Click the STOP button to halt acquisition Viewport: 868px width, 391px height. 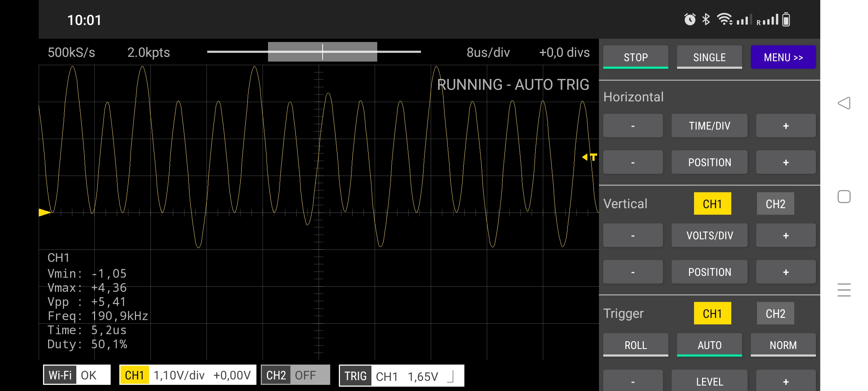click(x=635, y=57)
